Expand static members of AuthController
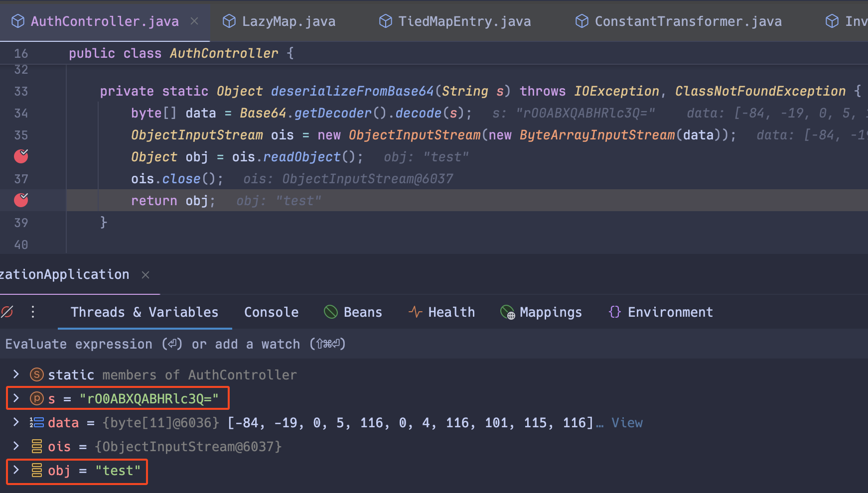 click(x=15, y=374)
